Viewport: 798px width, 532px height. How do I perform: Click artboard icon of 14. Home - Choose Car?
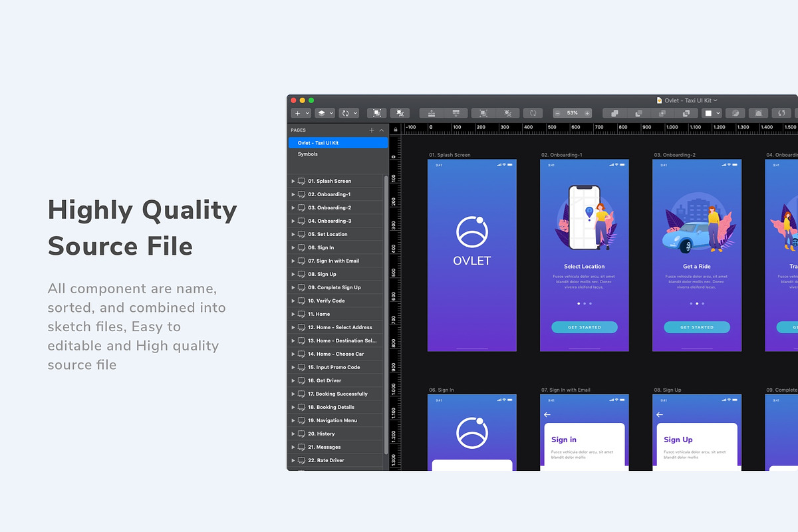coord(301,354)
